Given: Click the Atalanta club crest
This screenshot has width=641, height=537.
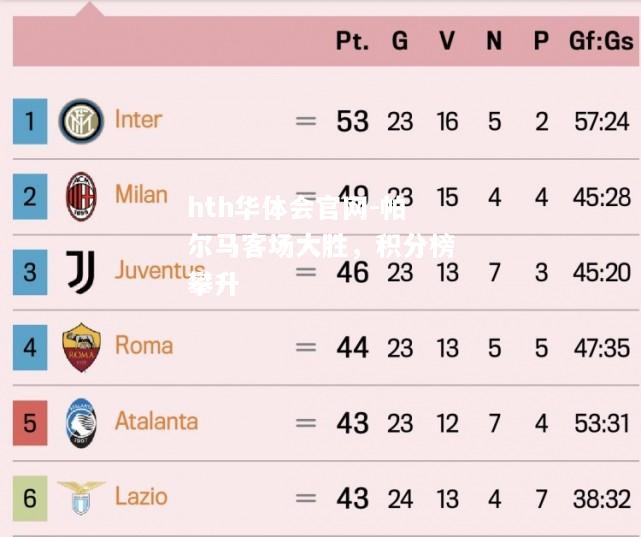Looking at the screenshot, I should coord(81,423).
